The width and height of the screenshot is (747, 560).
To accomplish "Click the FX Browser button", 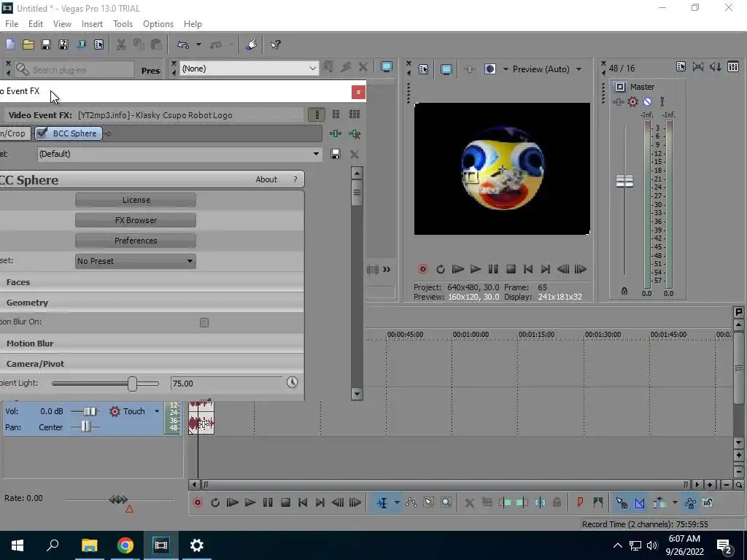I will tap(135, 220).
